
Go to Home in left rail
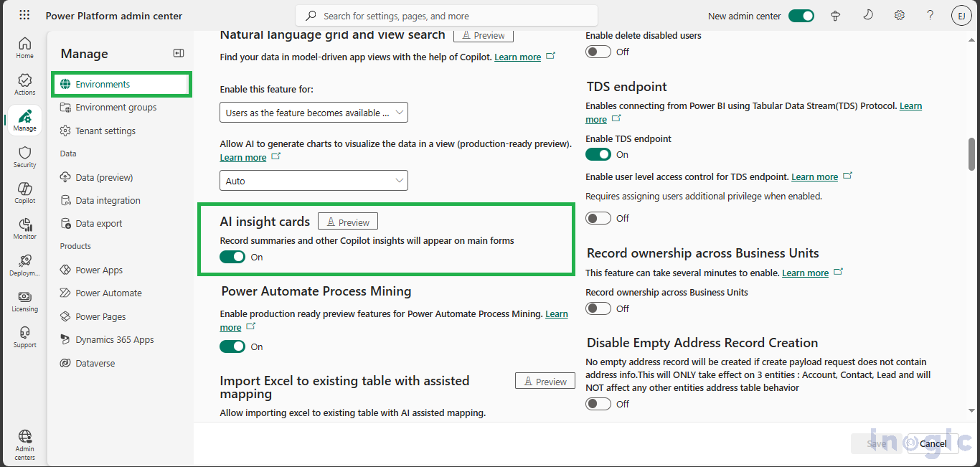tap(24, 48)
